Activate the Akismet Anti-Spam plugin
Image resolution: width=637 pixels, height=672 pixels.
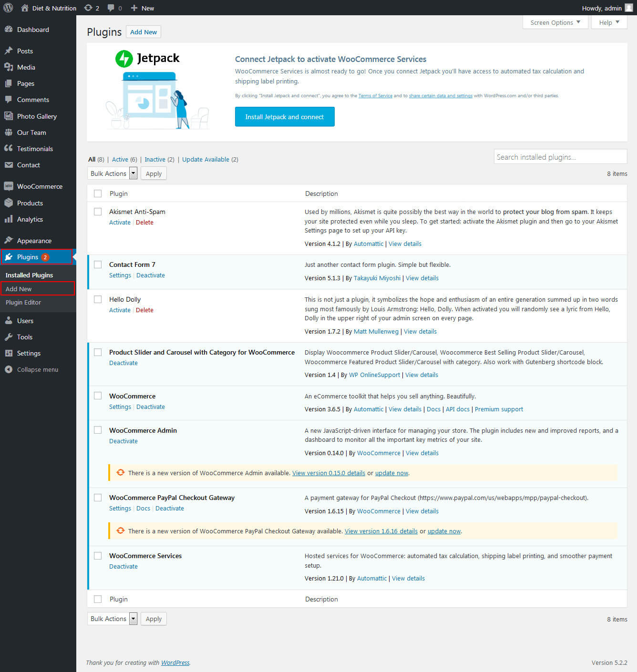(x=120, y=222)
